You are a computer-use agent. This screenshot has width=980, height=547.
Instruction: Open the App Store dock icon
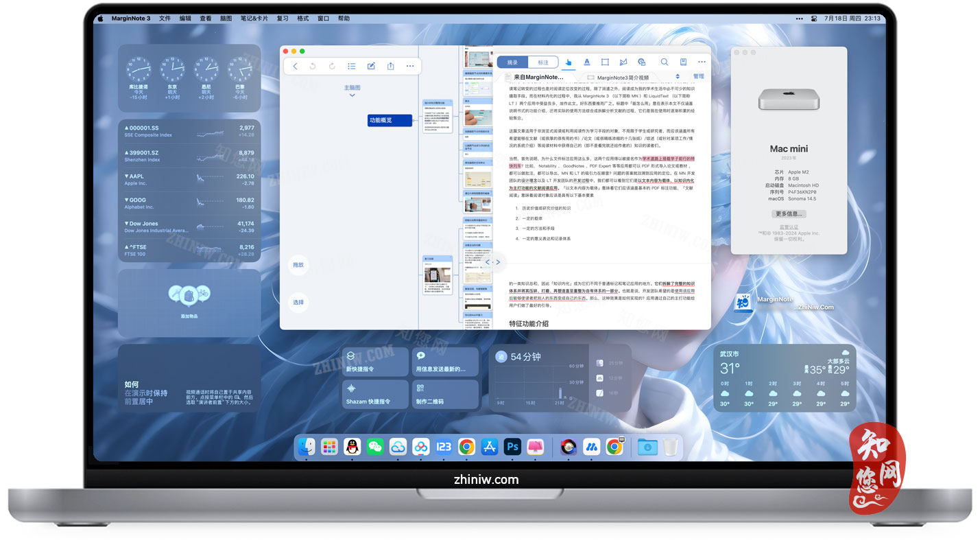click(x=489, y=447)
